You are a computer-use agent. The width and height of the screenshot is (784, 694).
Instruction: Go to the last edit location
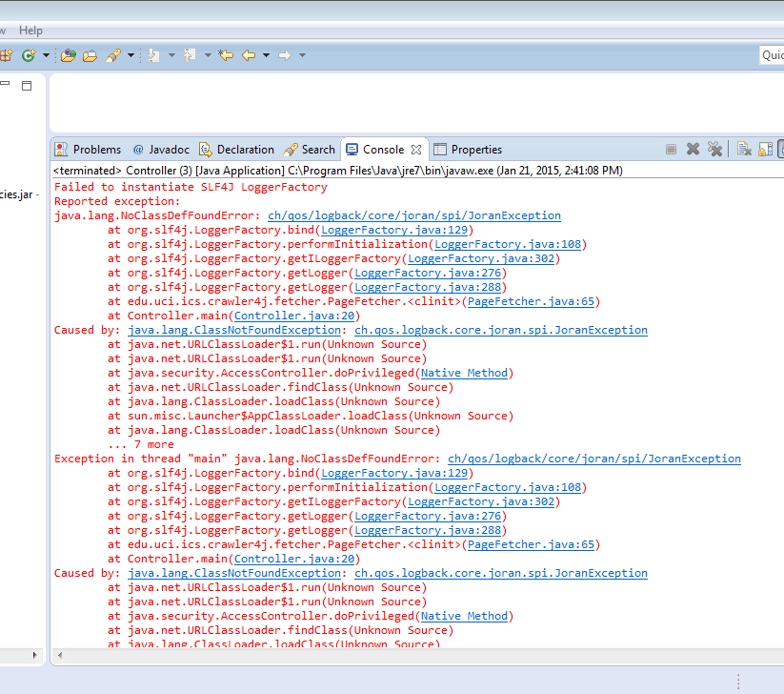pyautogui.click(x=226, y=55)
